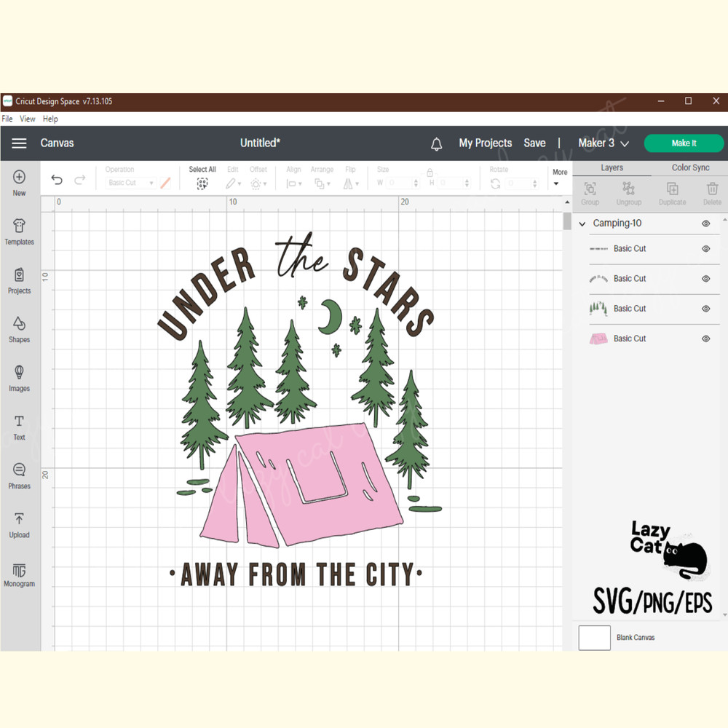The width and height of the screenshot is (728, 728).
Task: Open the Upload panel
Action: click(19, 523)
